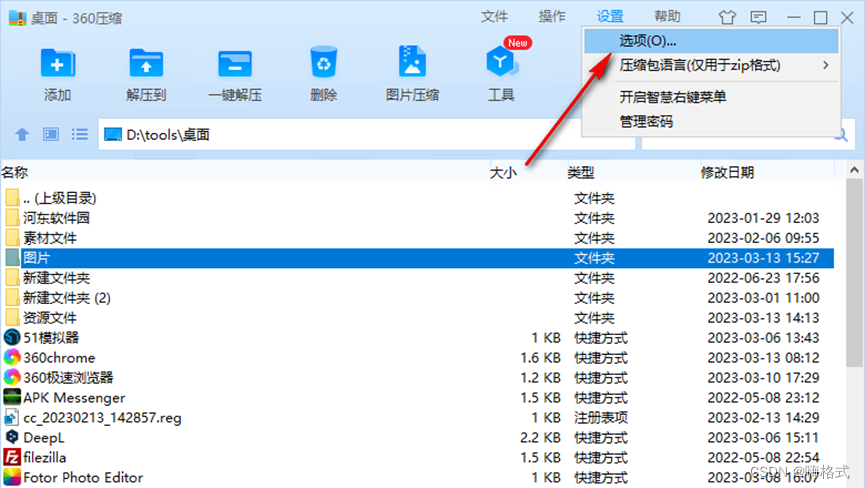Click the 51模拟器 shortcut icon
The width and height of the screenshot is (865, 488).
click(x=12, y=337)
